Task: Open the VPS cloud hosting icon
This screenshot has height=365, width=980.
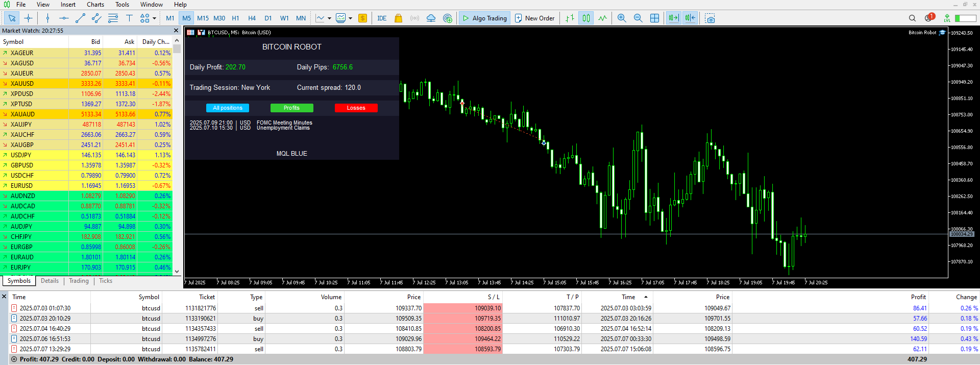Action: pos(431,18)
